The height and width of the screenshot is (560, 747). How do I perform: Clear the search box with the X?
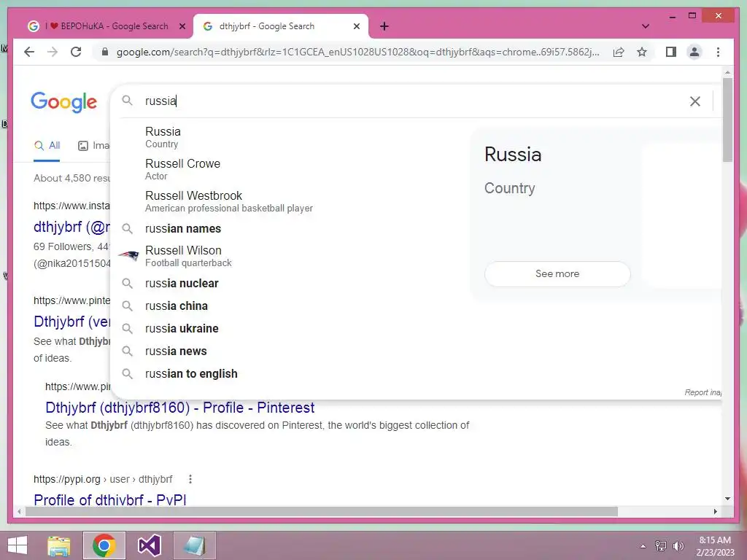click(x=695, y=101)
